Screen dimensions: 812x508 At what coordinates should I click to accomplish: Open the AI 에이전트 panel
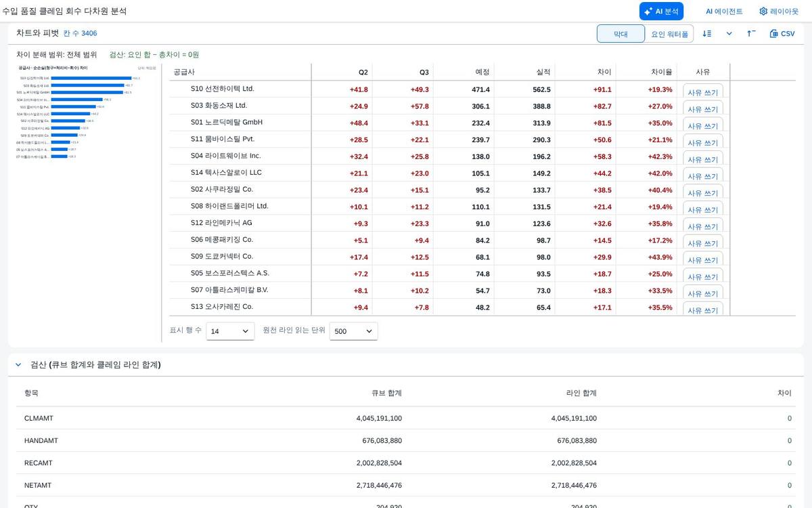tap(724, 12)
